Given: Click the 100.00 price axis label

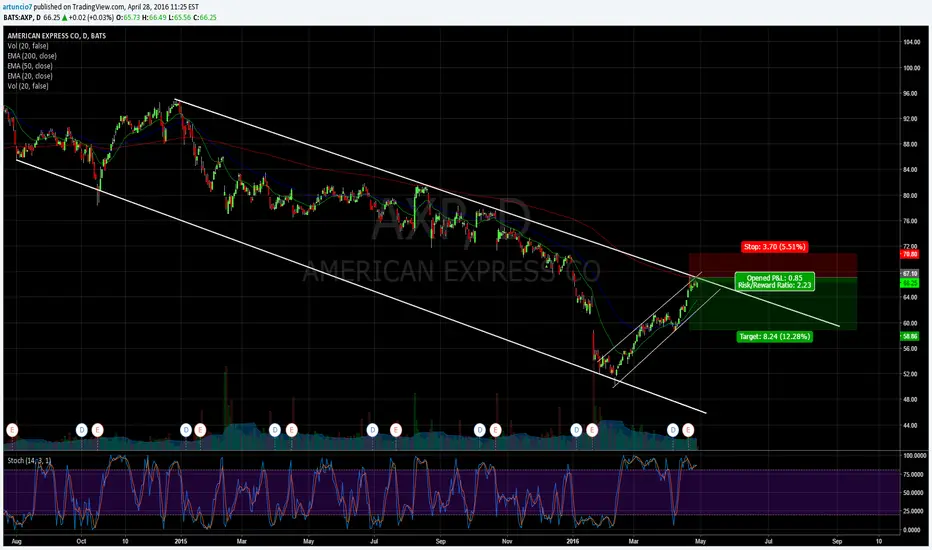Looking at the screenshot, I should (x=911, y=68).
